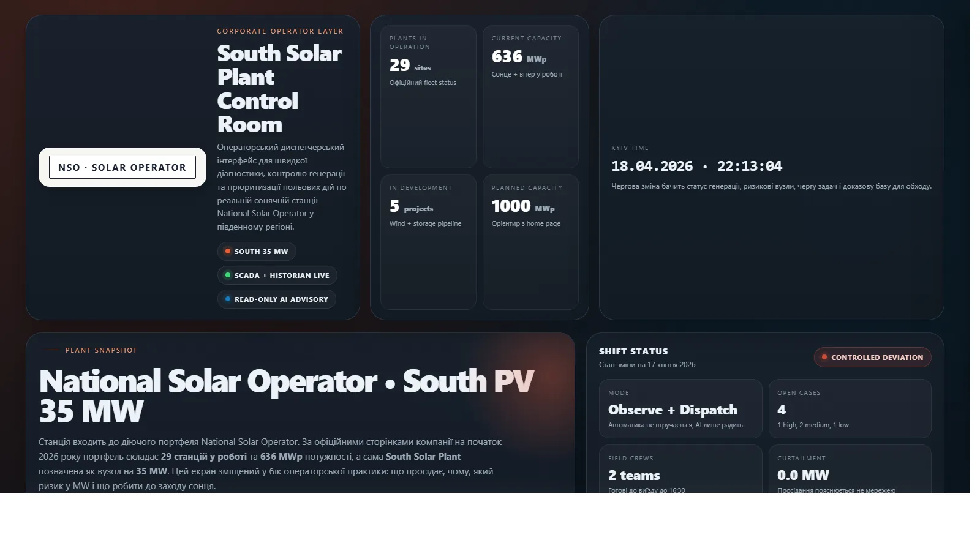Click the National Solar Operator South PV heading
Viewport: 980px width, 551px height.
tap(287, 396)
